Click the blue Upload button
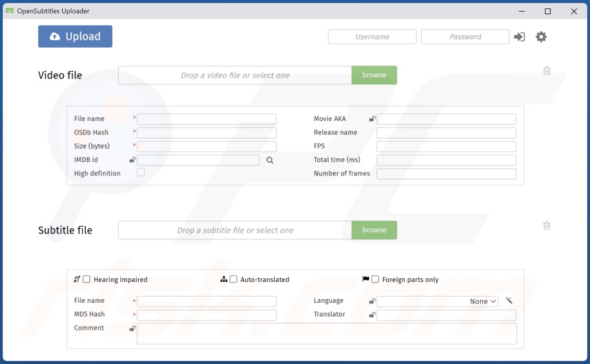The height and width of the screenshot is (364, 590). [75, 37]
